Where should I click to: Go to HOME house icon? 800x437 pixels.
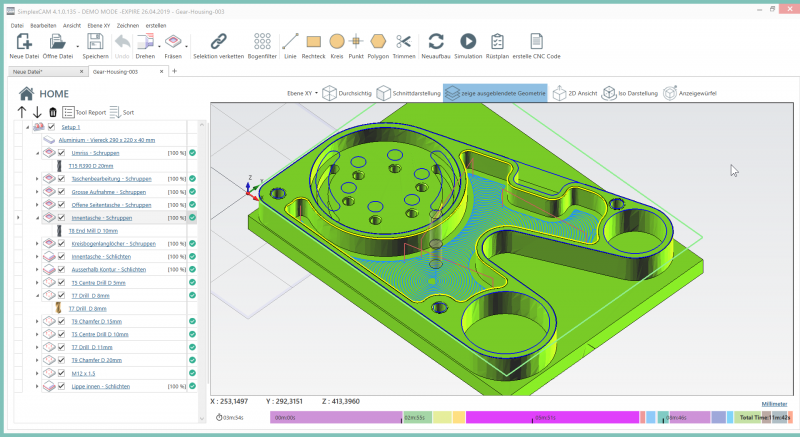[x=27, y=93]
